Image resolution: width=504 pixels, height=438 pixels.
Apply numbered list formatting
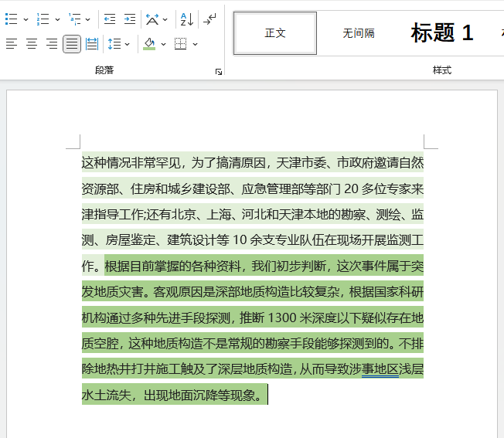[x=43, y=19]
